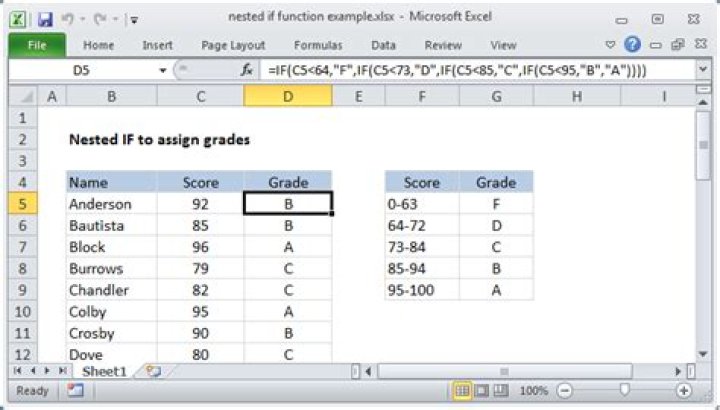Click the last sheet navigation arrow
The height and width of the screenshot is (410, 720).
(62, 371)
